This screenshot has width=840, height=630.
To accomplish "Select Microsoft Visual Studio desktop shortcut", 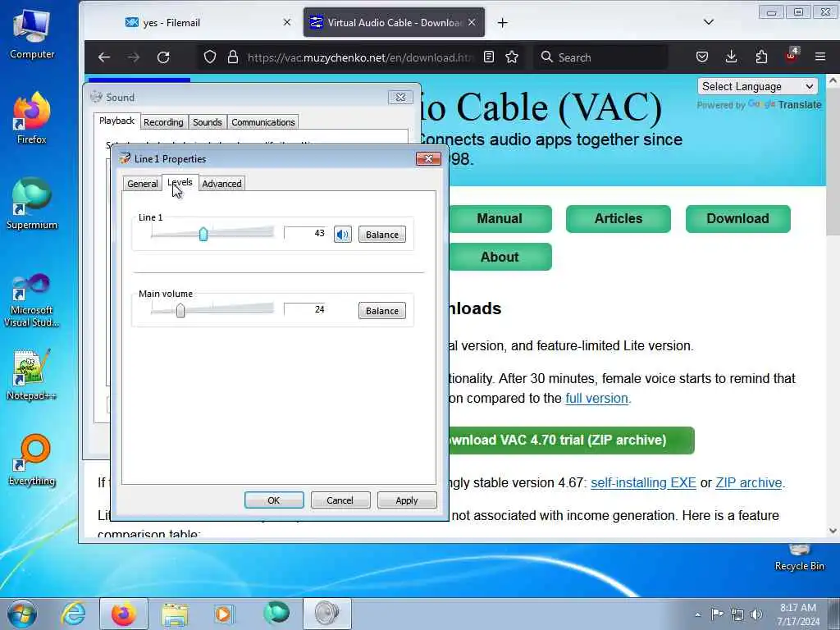I will (32, 300).
